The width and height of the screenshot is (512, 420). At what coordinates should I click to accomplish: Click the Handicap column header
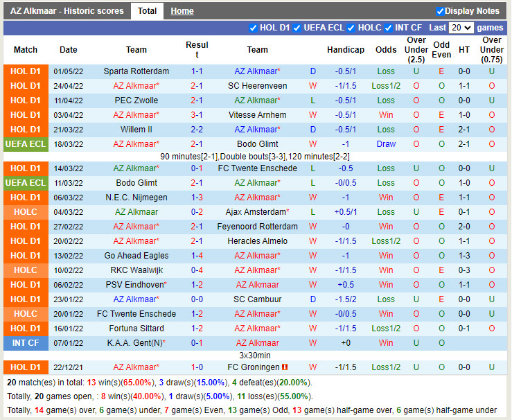click(345, 50)
